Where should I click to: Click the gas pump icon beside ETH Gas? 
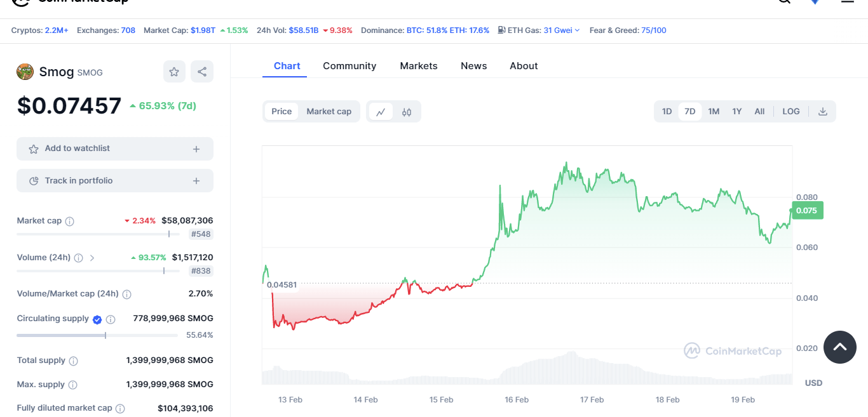501,30
